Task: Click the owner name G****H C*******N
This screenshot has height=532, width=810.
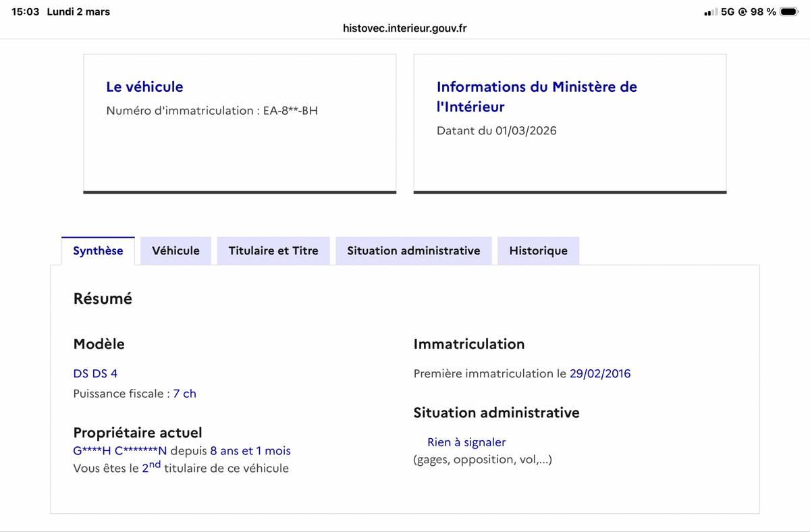Action: coord(120,450)
